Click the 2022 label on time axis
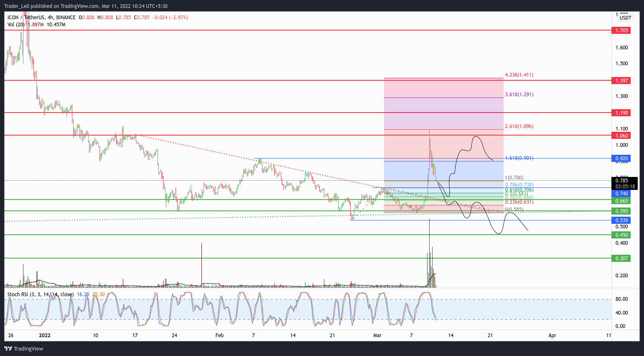The width and height of the screenshot is (644, 356). (x=44, y=336)
